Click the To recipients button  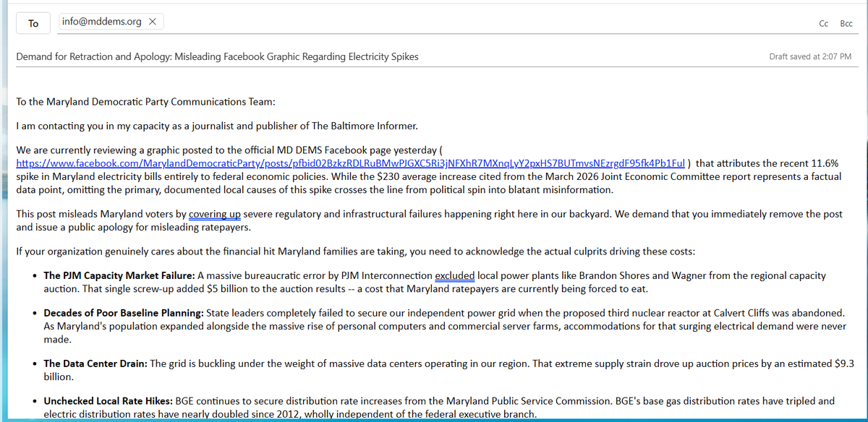pyautogui.click(x=33, y=23)
